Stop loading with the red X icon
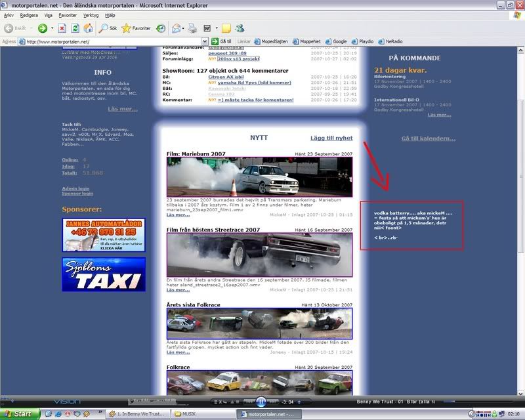Image resolution: width=525 pixels, height=420 pixels. coord(62,28)
